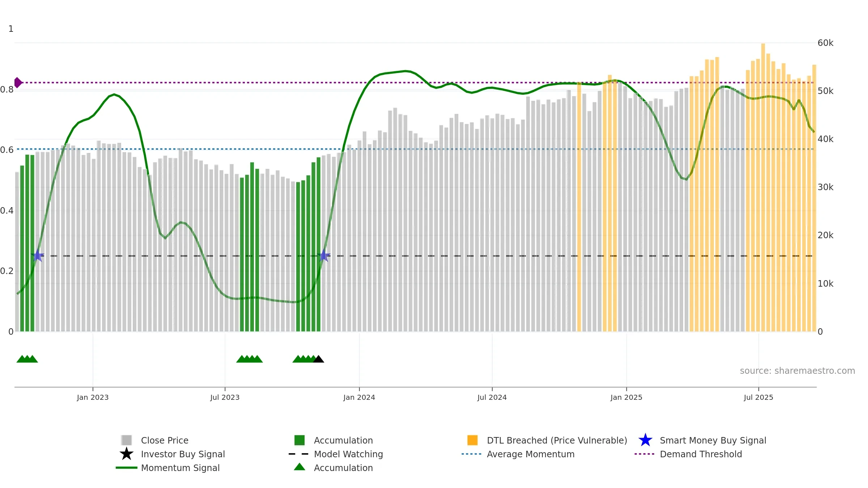Click the green Accumulation square swatch
This screenshot has width=868, height=488.
point(299,440)
